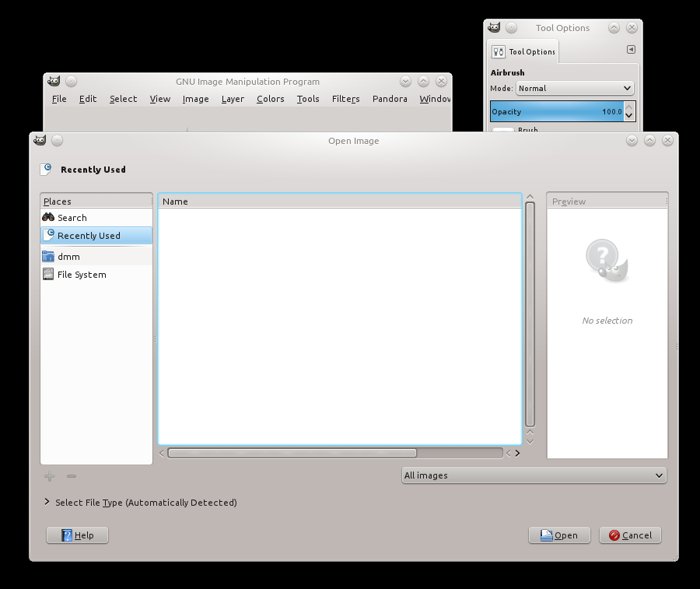The image size is (700, 589).
Task: Open the All images file filter dropdown
Action: tap(534, 475)
